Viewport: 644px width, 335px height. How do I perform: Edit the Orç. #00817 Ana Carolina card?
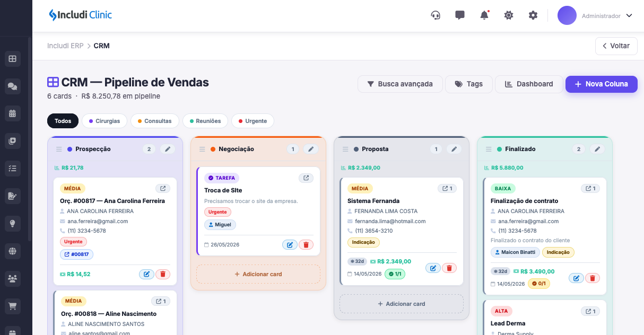pyautogui.click(x=146, y=274)
